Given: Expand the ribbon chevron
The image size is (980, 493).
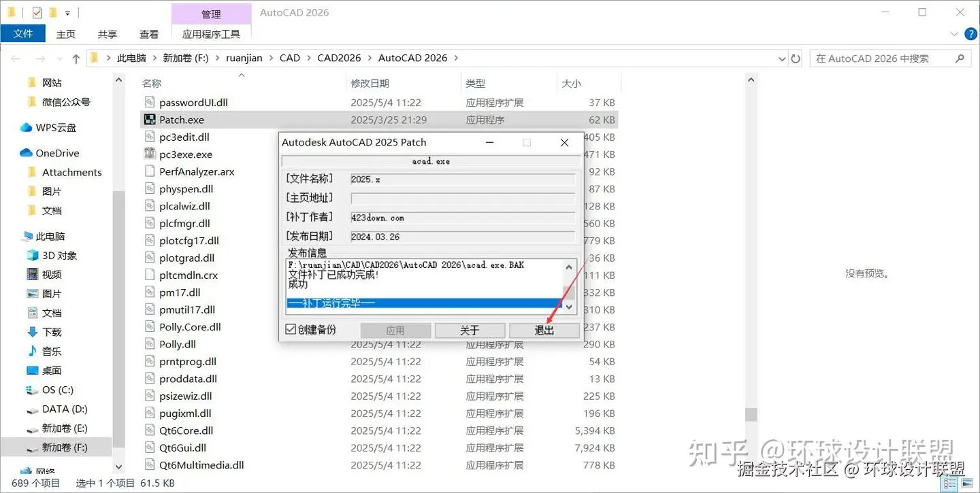Looking at the screenshot, I should (x=955, y=33).
